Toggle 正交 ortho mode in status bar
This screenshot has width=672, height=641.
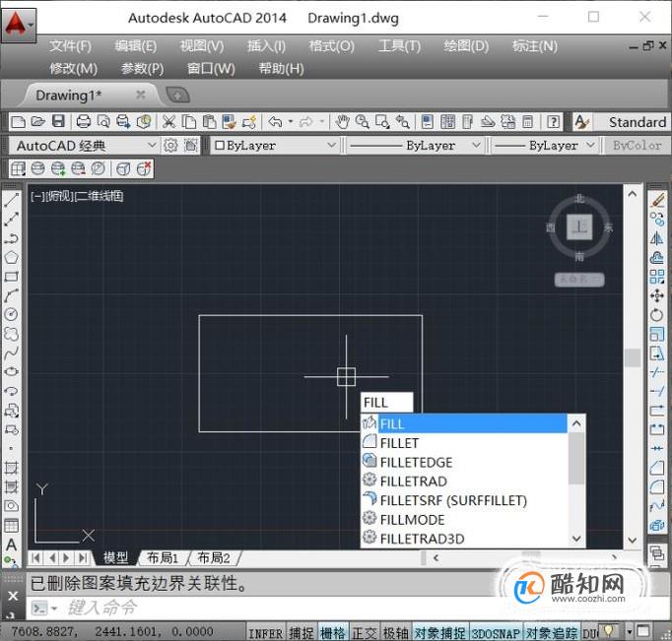tap(364, 632)
